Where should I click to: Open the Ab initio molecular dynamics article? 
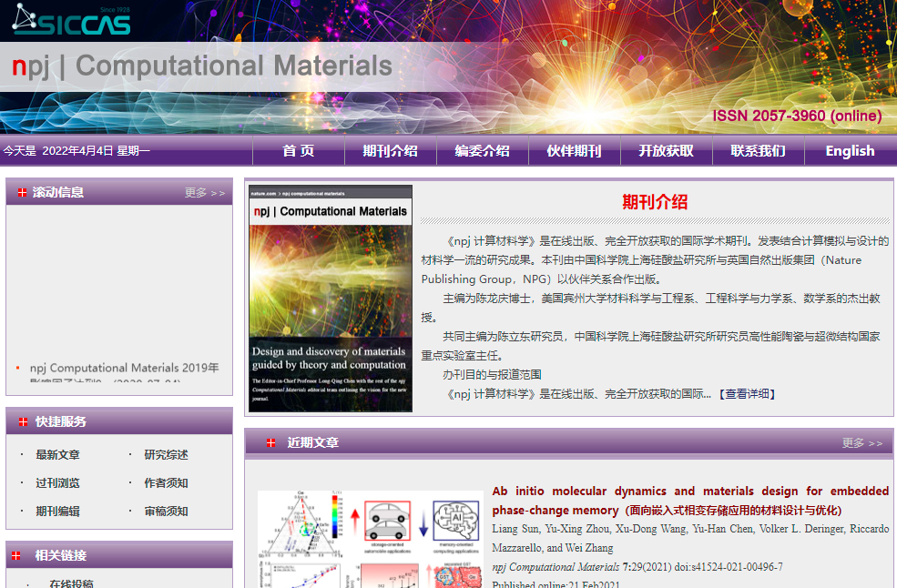coord(690,500)
